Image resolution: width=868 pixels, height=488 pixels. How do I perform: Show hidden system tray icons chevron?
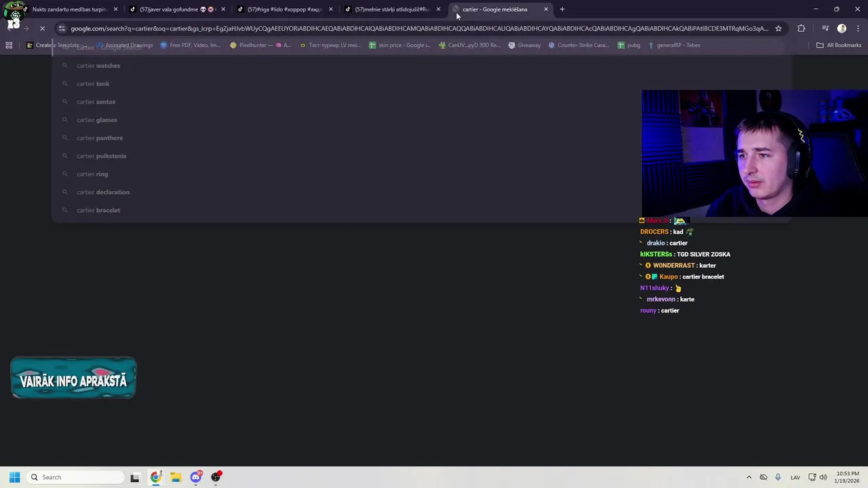click(x=749, y=477)
